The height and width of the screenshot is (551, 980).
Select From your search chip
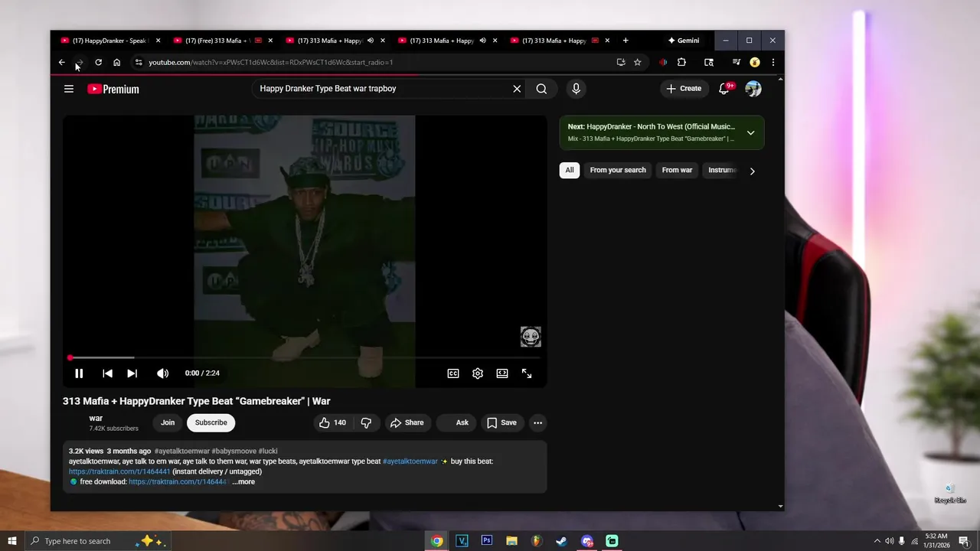click(618, 170)
